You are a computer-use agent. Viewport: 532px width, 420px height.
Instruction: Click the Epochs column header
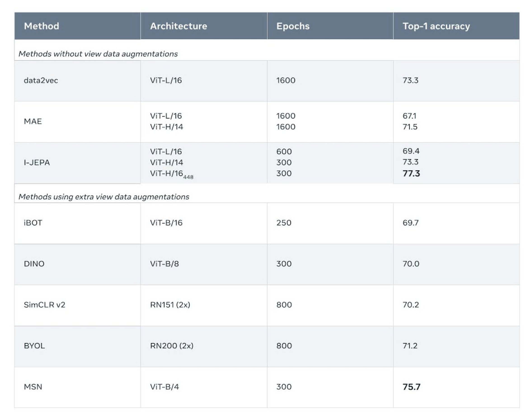point(293,26)
